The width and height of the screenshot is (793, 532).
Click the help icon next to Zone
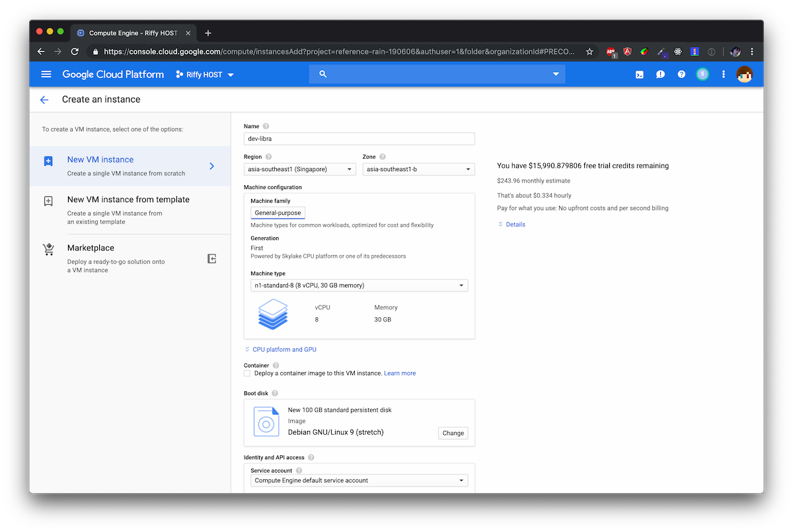tap(383, 157)
